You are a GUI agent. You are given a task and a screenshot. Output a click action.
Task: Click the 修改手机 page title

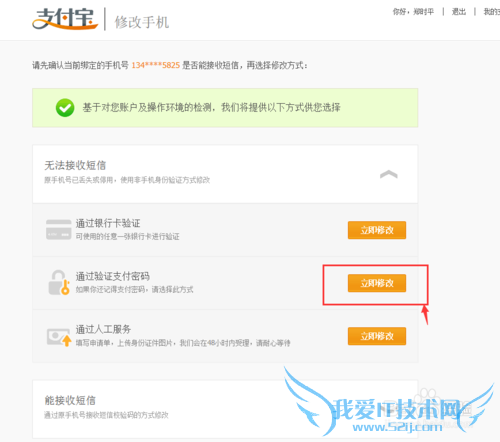142,22
